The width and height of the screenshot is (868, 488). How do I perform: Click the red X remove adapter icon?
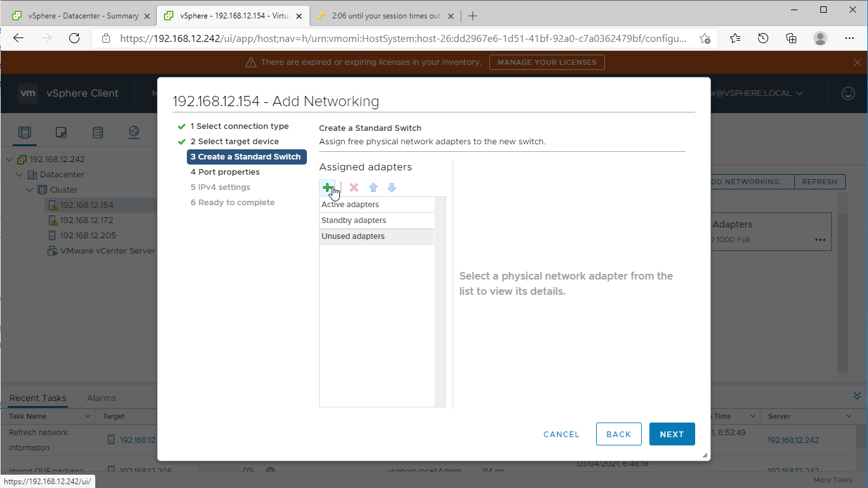[354, 187]
